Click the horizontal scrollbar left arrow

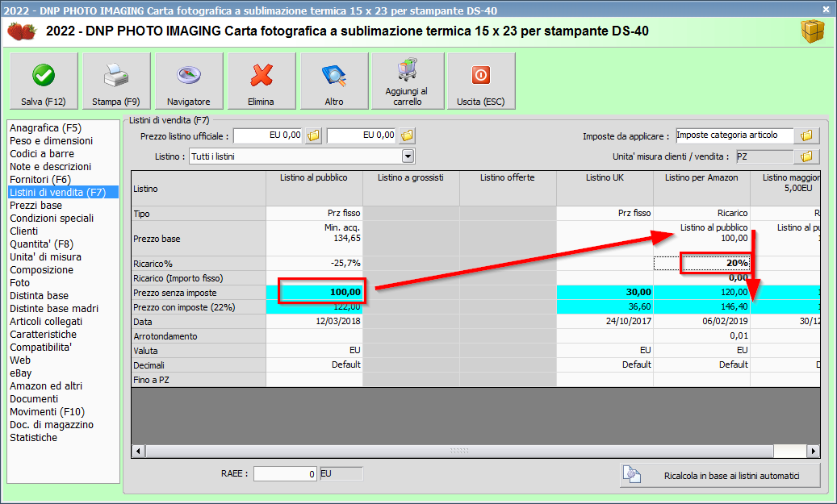138,452
